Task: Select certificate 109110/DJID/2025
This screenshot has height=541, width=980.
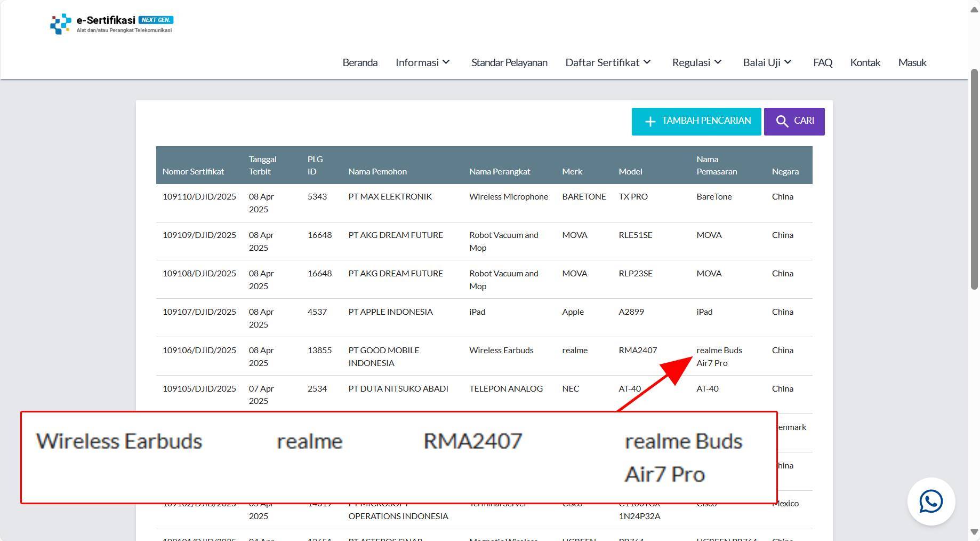Action: point(199,196)
